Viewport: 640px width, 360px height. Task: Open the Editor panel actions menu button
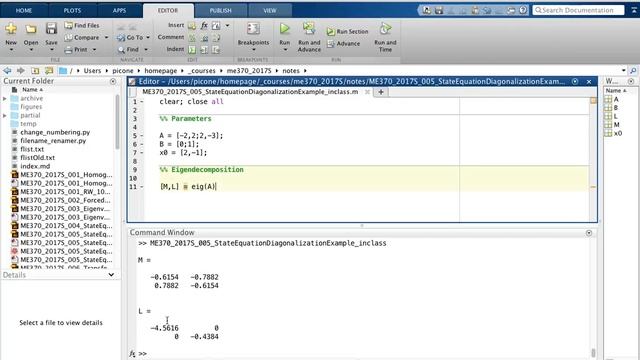(575, 82)
